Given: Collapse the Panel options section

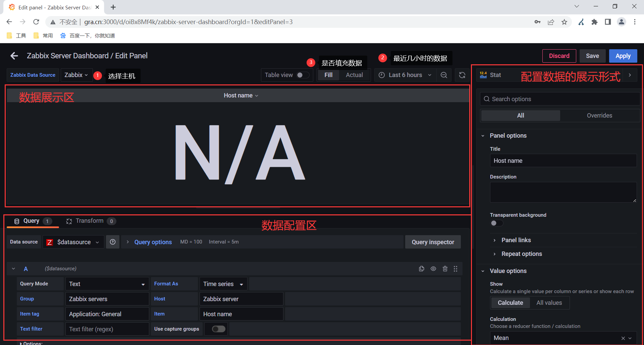Looking at the screenshot, I should tap(508, 136).
